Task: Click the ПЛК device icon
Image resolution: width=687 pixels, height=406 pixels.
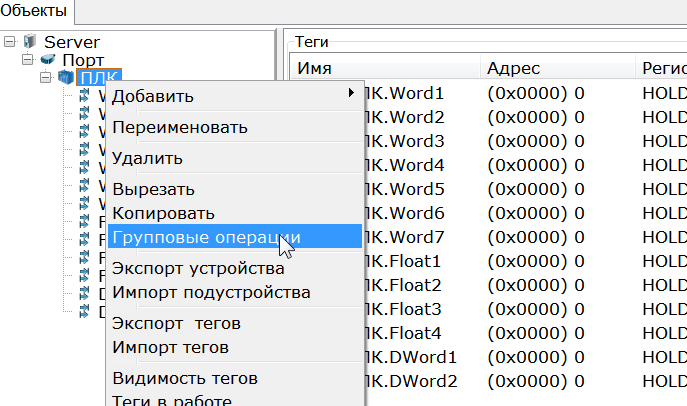Action: (66, 78)
